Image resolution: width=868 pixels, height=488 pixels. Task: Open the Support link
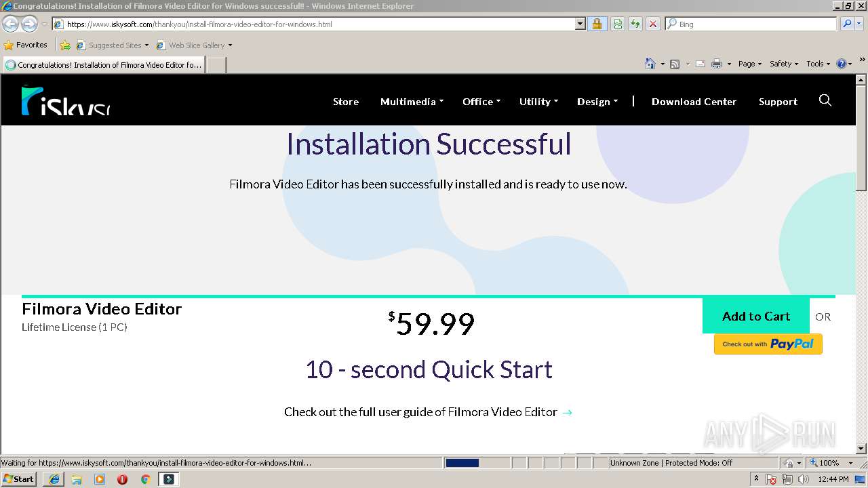(x=778, y=102)
